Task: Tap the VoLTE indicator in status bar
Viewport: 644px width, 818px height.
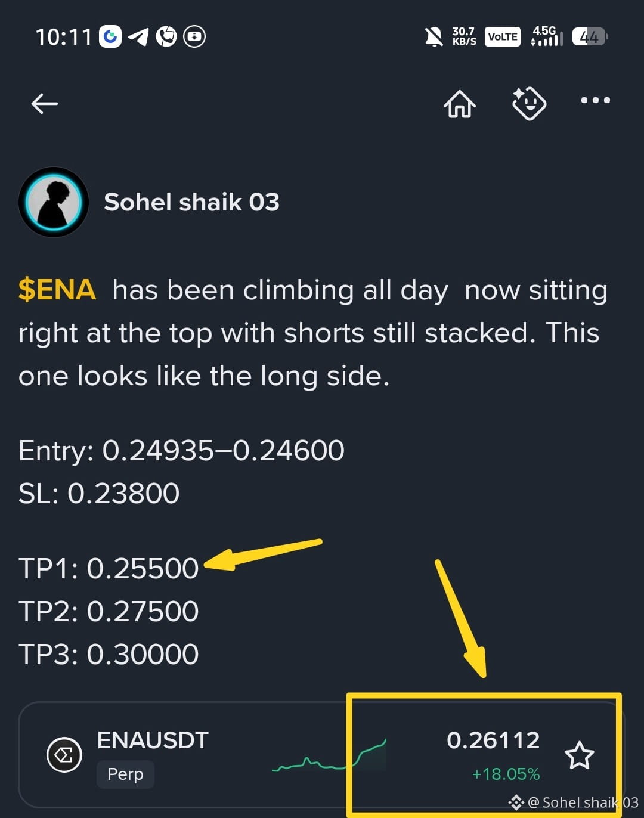Action: (503, 37)
